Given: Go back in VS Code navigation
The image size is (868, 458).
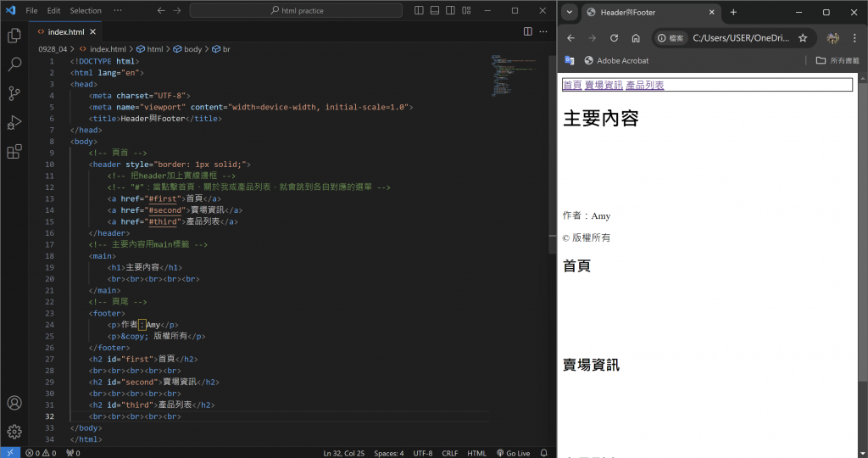Looking at the screenshot, I should pos(161,10).
